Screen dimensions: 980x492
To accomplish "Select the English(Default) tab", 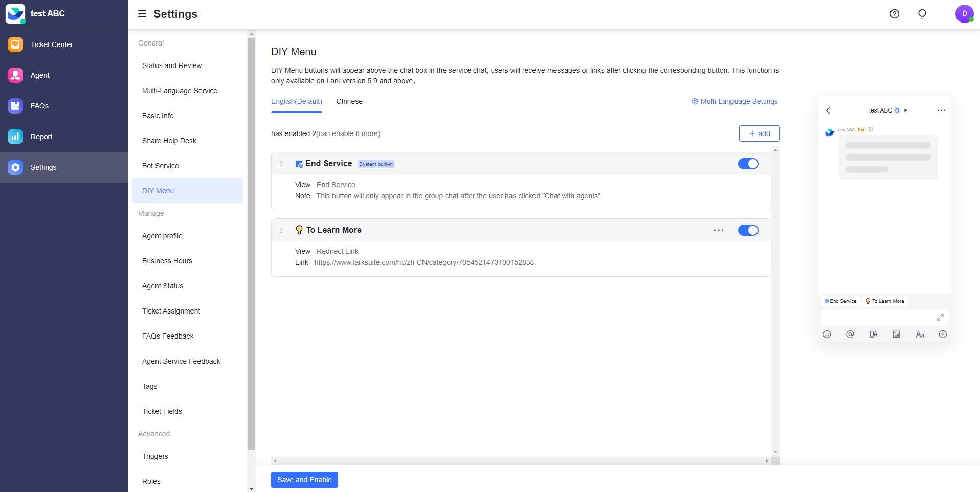I will (x=297, y=101).
